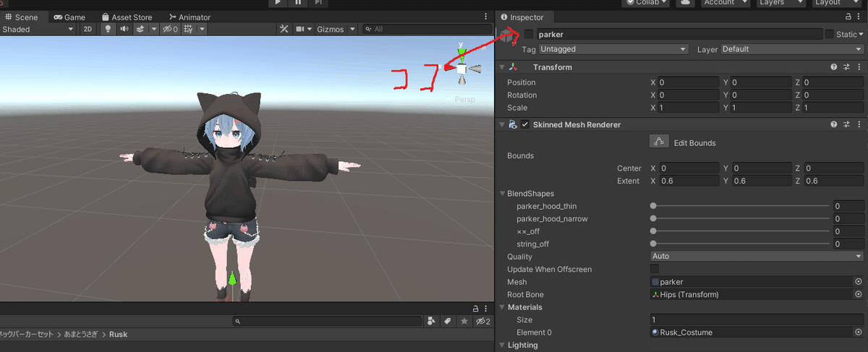Click the favorites star icon in Project
This screenshot has height=352, width=868.
(x=464, y=321)
